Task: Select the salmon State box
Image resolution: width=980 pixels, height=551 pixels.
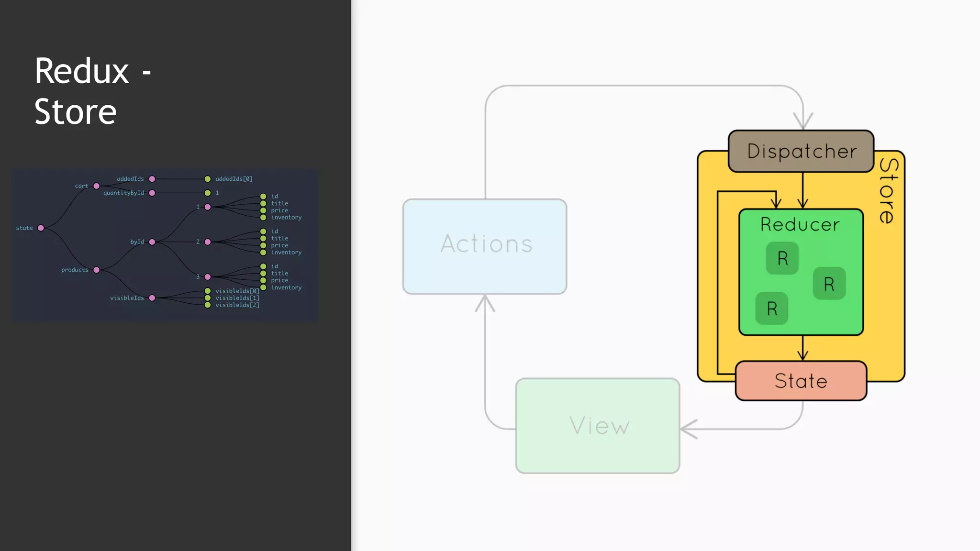Action: [801, 381]
